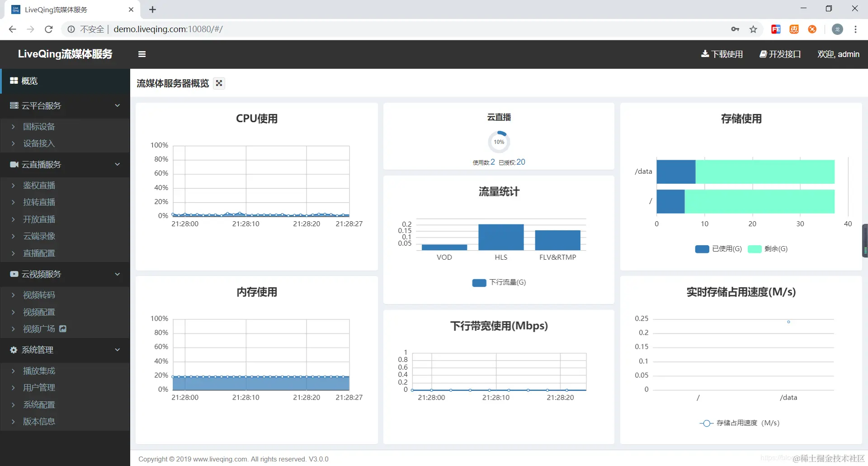Click the 云平台服务 server icon

pyautogui.click(x=14, y=105)
